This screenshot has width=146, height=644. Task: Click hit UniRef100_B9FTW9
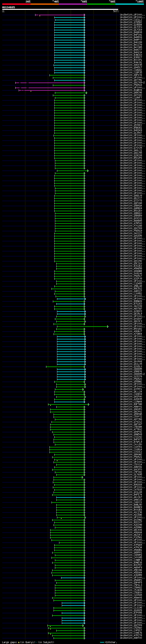click(x=131, y=404)
